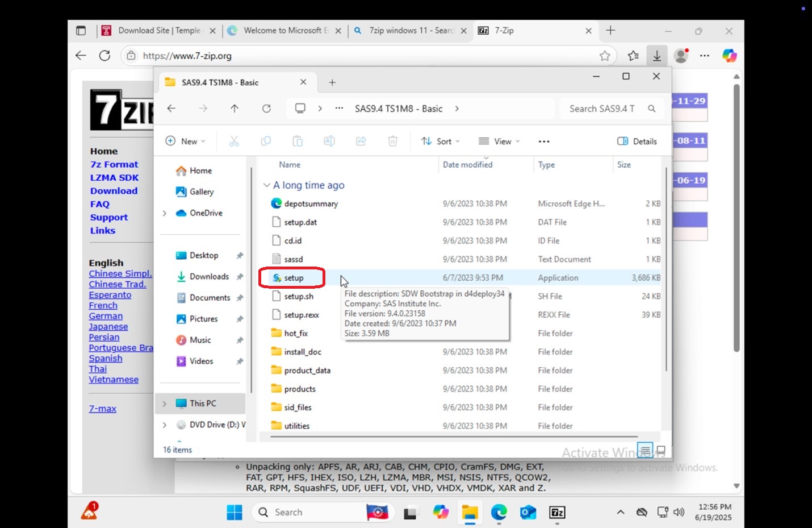Click the Cut scissors icon in Explorer toolbar
The width and height of the screenshot is (812, 528).
[234, 142]
